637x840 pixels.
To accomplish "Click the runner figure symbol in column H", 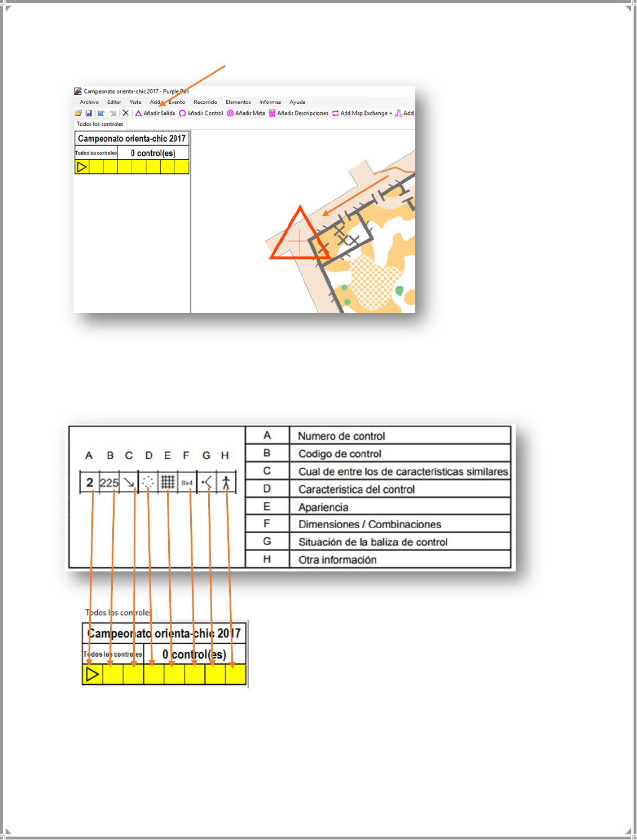I will click(226, 482).
